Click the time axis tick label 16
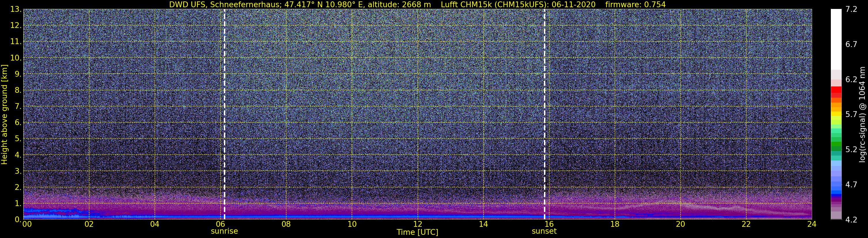 click(x=549, y=224)
